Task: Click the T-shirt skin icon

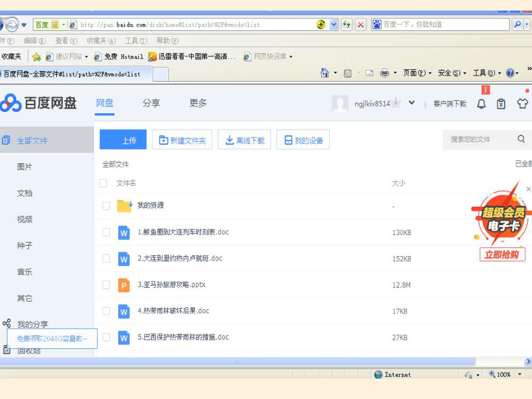Action: point(522,103)
